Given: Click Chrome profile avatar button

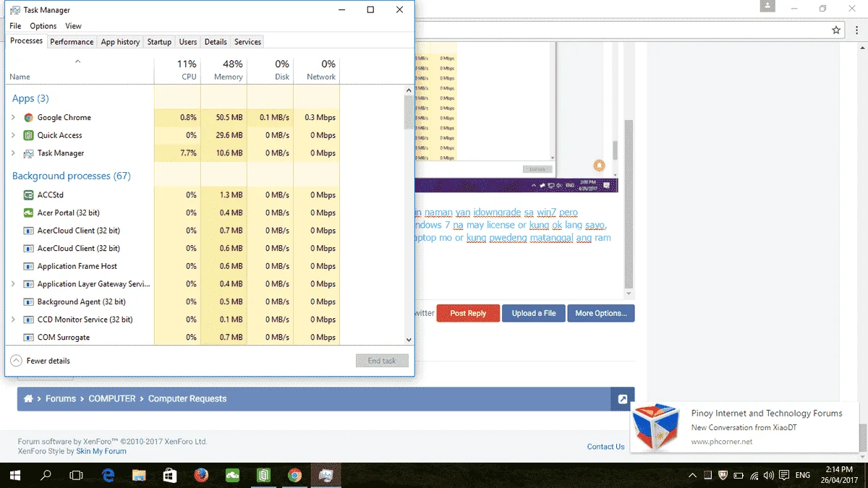Looking at the screenshot, I should pos(767,6).
